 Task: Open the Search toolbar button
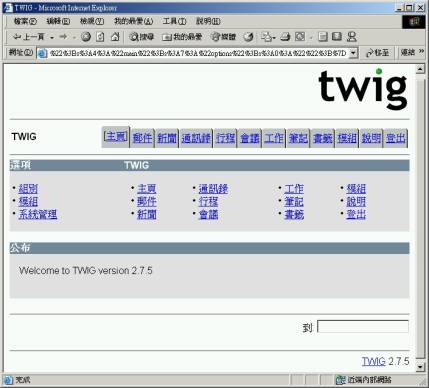click(x=142, y=37)
